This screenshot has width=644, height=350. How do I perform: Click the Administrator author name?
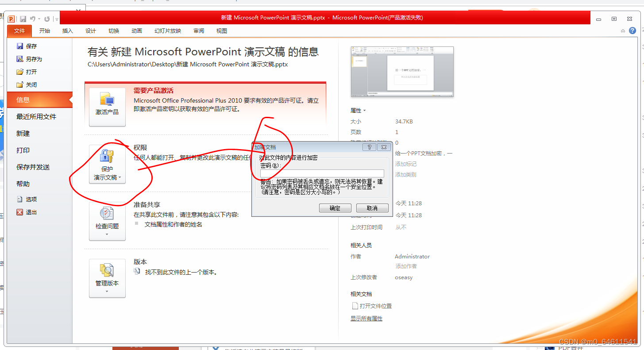pyautogui.click(x=412, y=256)
